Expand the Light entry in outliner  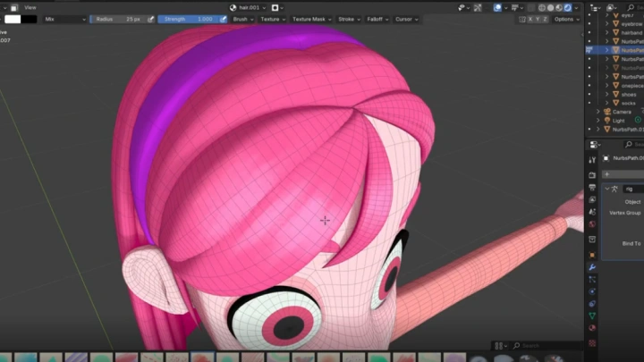598,121
